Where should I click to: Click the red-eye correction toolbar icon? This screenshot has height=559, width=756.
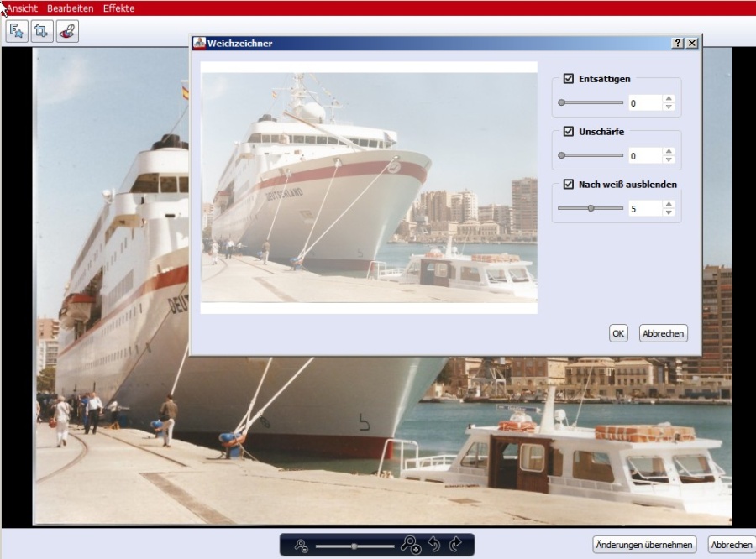67,31
